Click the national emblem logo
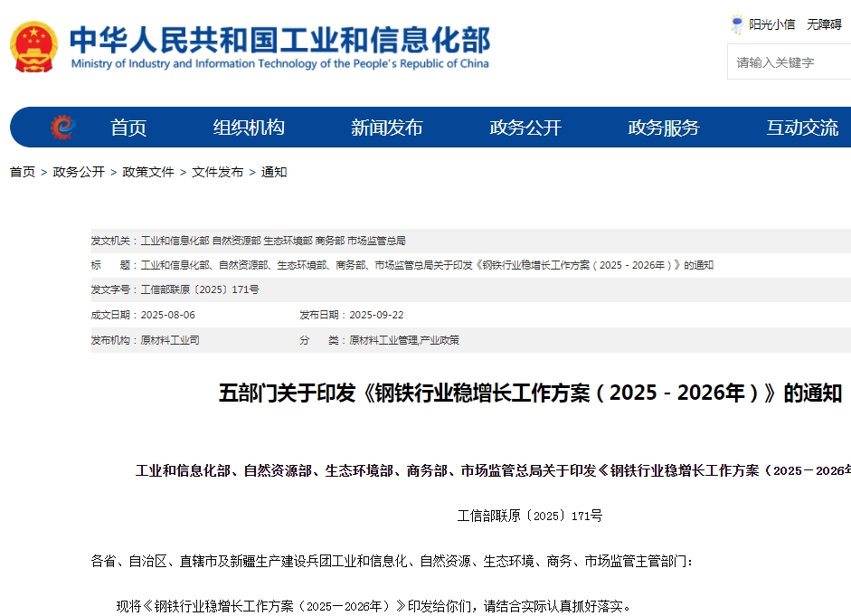This screenshot has width=851, height=616. tap(33, 47)
